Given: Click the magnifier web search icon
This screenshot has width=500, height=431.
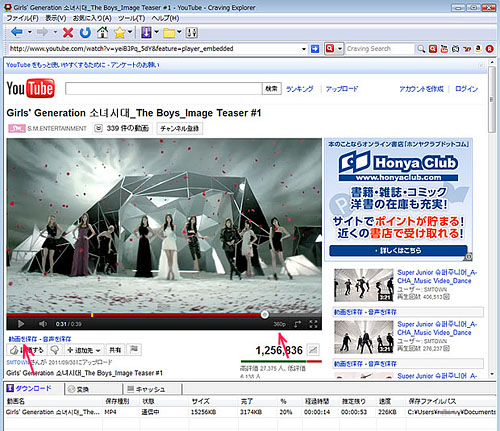Looking at the screenshot, I should (x=421, y=49).
